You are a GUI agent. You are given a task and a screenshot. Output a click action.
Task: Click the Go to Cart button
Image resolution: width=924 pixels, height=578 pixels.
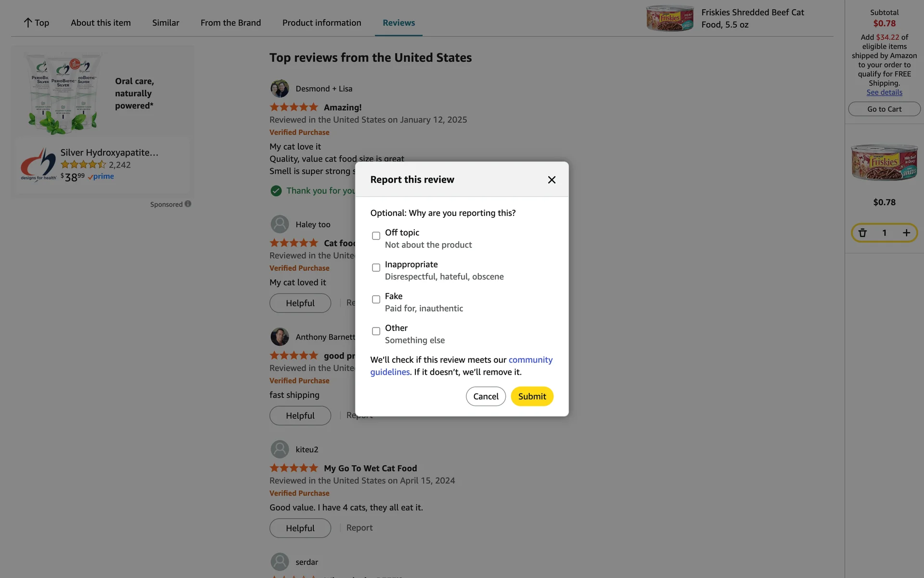tap(884, 109)
